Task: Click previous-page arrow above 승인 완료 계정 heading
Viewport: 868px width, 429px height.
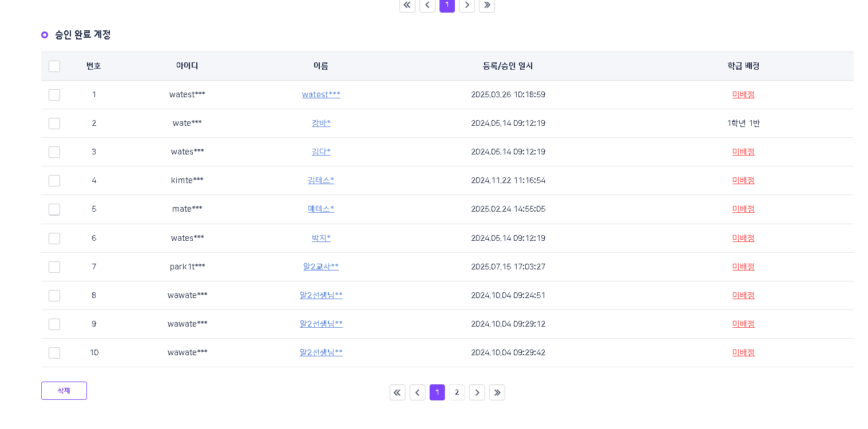Action: pyautogui.click(x=427, y=5)
